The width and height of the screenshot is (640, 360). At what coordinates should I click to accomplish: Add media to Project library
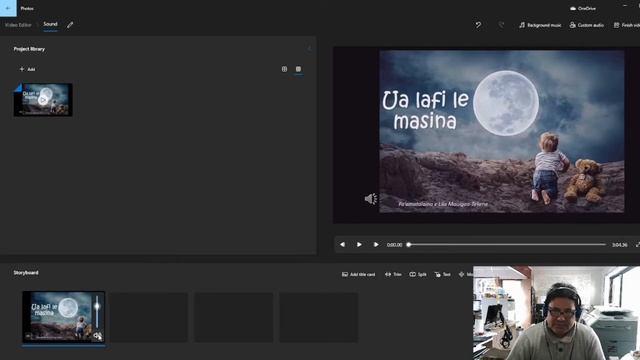coord(27,69)
